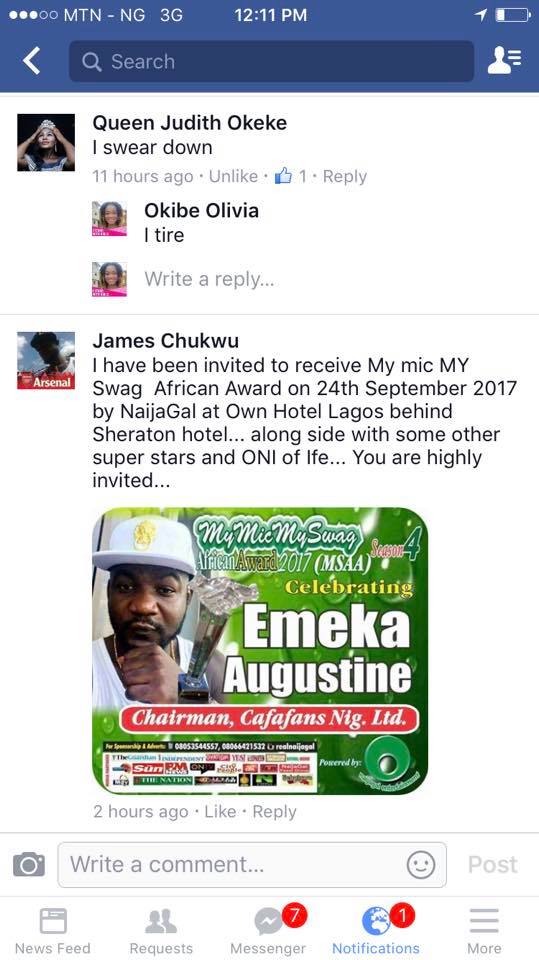
Task: Open the More menu
Action: pyautogui.click(x=484, y=930)
